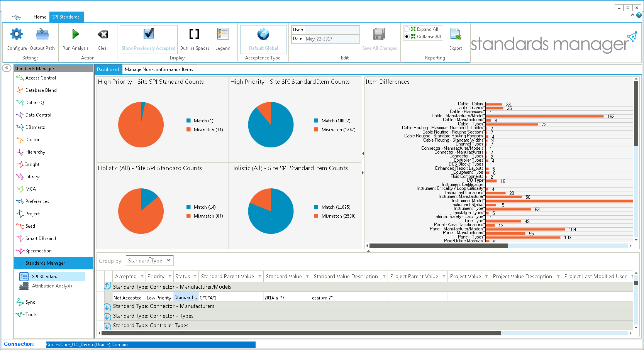Open Seed module
Image resolution: width=644 pixels, height=350 pixels.
click(x=30, y=226)
